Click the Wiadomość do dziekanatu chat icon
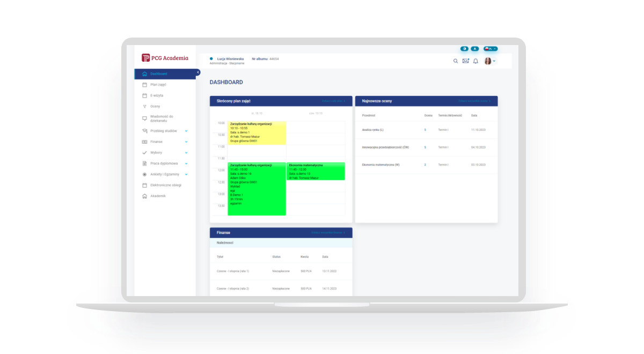The width and height of the screenshot is (644, 354). tap(144, 118)
